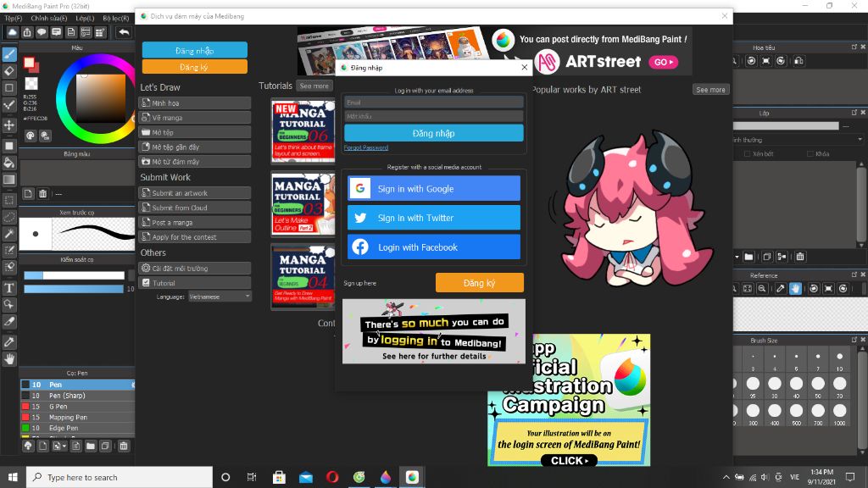Open the Chỉnh sửa(E) menu
868x488 pixels.
(48, 19)
